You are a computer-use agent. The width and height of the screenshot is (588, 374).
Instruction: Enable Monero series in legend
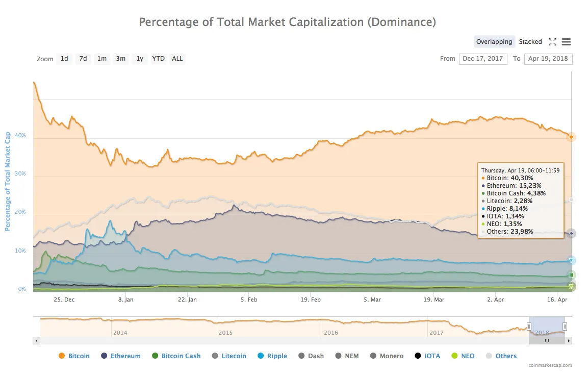[x=387, y=356]
